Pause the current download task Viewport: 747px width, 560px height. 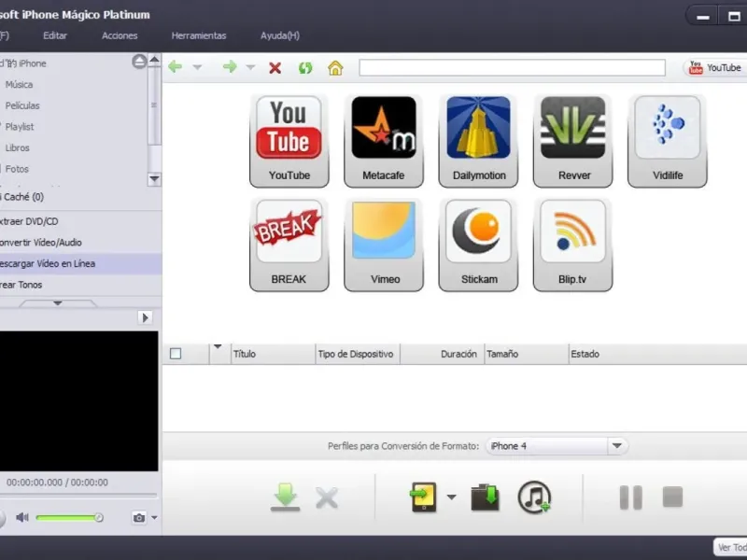pos(631,497)
